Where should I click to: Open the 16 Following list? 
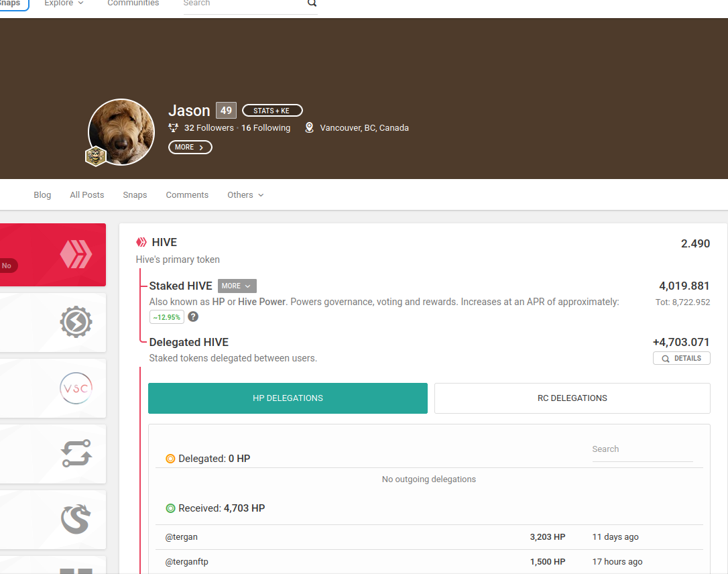265,127
